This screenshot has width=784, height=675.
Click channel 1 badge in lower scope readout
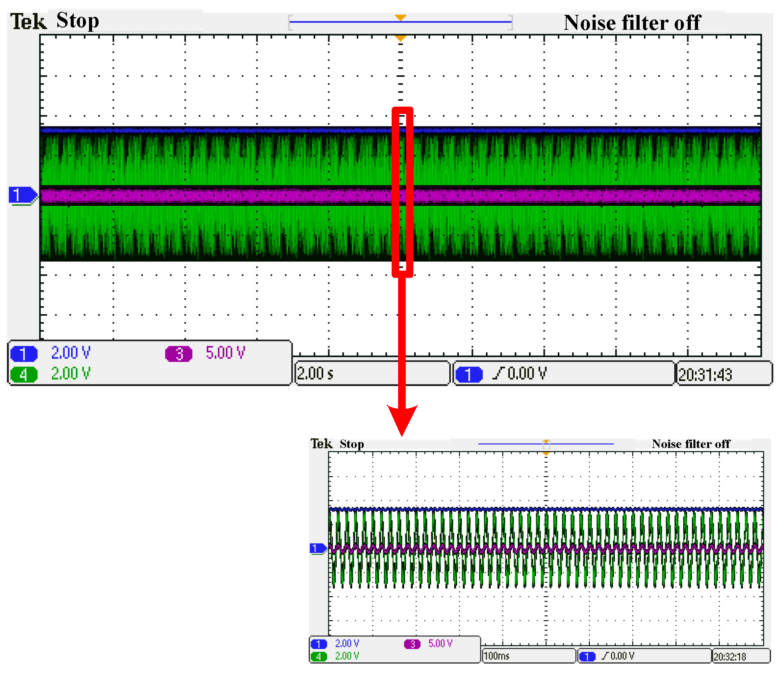point(319,644)
